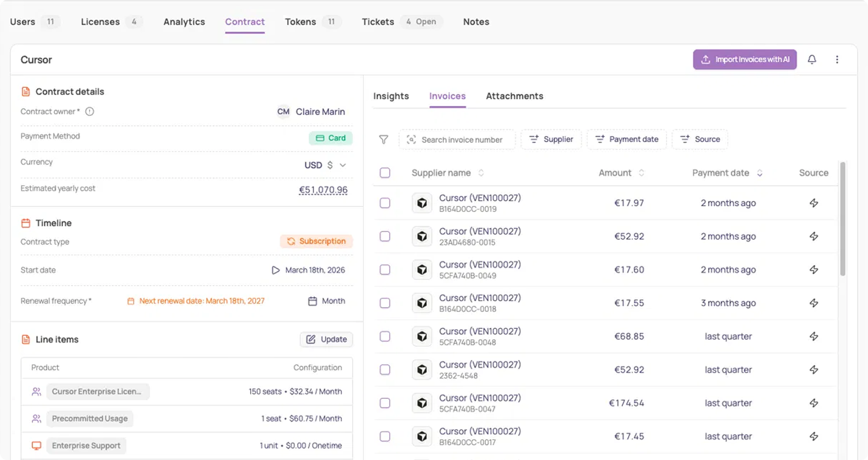Click the Search invoice number field

pyautogui.click(x=457, y=140)
